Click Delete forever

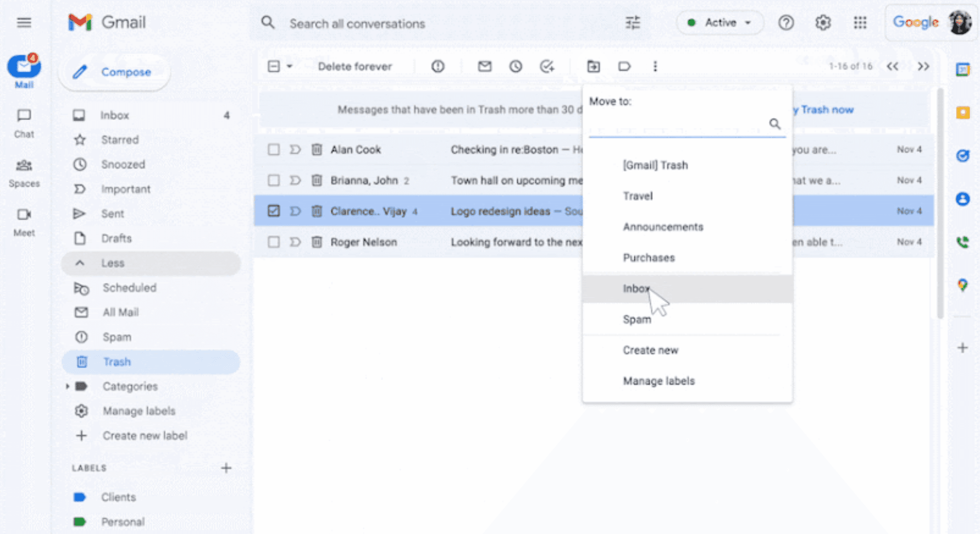pos(355,66)
